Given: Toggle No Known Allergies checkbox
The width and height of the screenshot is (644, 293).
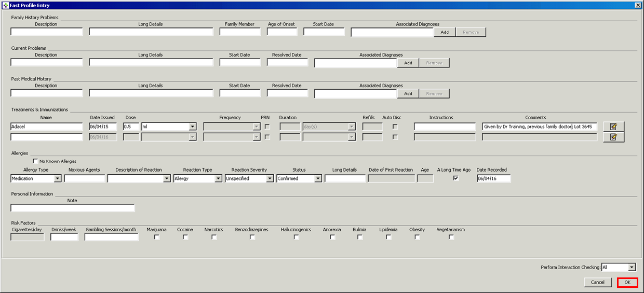Looking at the screenshot, I should pyautogui.click(x=36, y=161).
